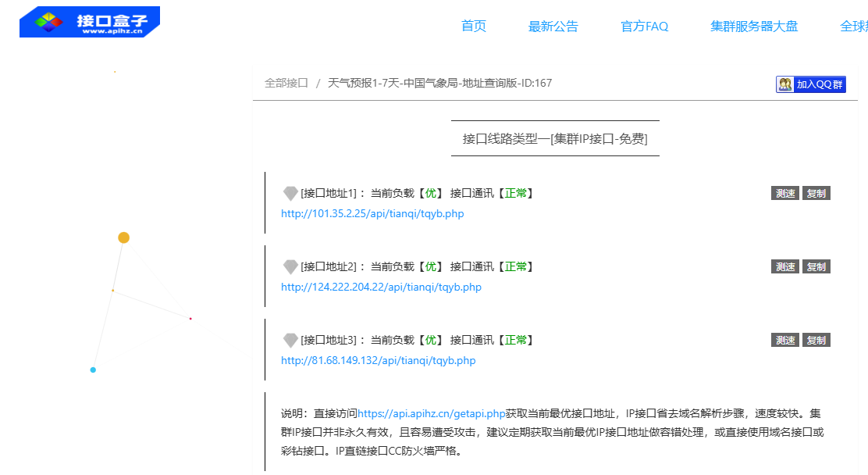This screenshot has height=475, width=868.
Task: Join the QQ group via 加入QQ群 button
Action: tap(811, 84)
